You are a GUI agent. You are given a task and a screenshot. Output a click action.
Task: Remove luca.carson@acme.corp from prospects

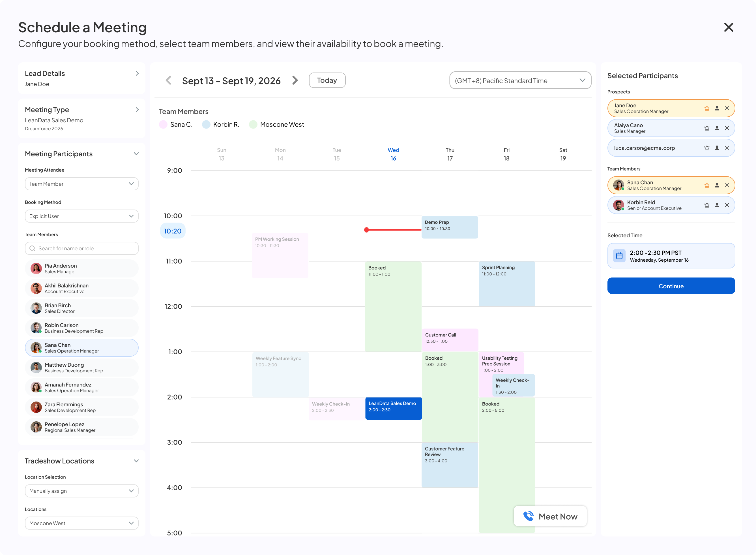(x=727, y=148)
